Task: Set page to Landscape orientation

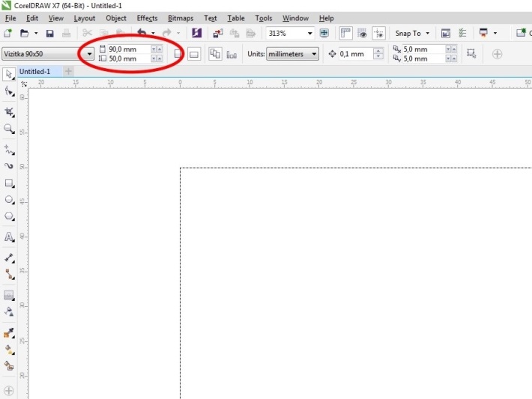Action: pyautogui.click(x=194, y=54)
